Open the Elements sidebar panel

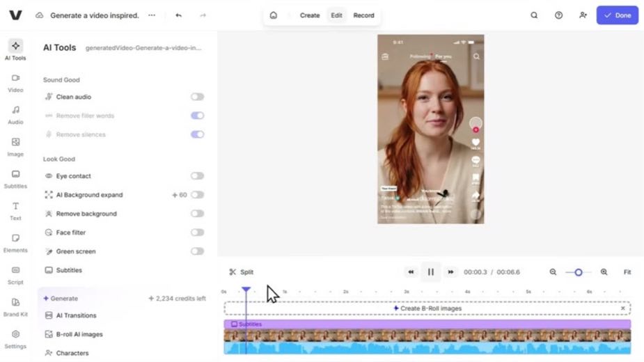(15, 244)
